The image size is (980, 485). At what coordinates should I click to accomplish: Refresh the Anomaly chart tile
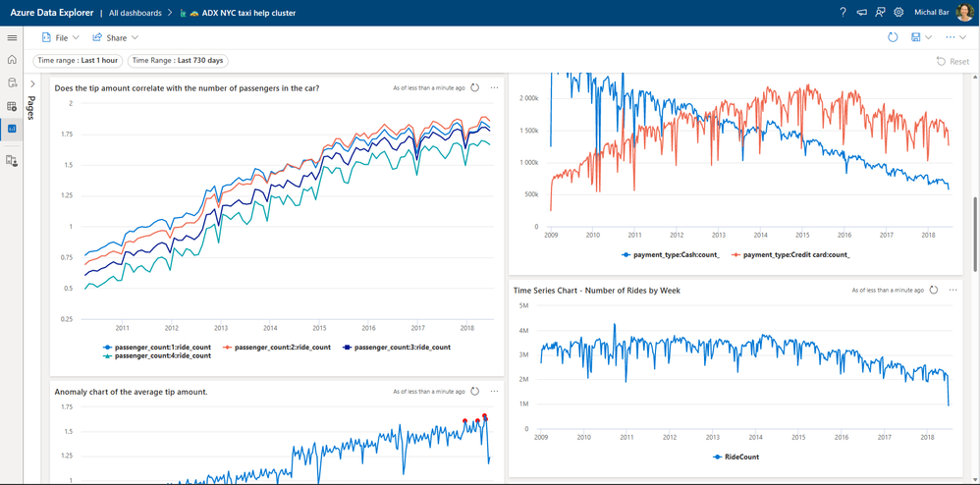[x=474, y=392]
